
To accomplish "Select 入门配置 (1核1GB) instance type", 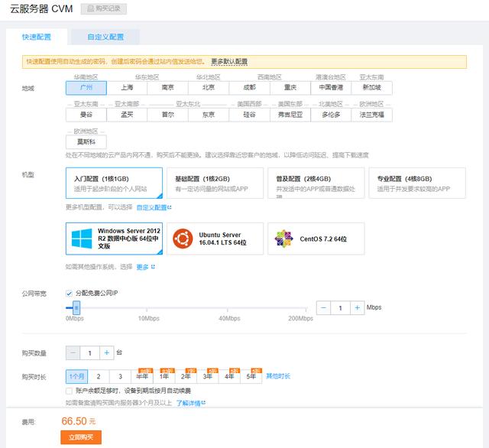I will click(114, 183).
